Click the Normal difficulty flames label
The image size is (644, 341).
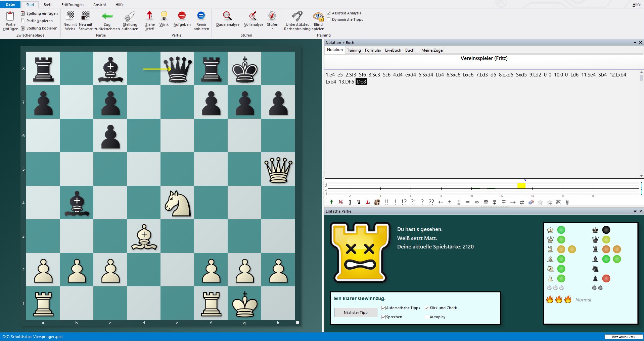(583, 300)
